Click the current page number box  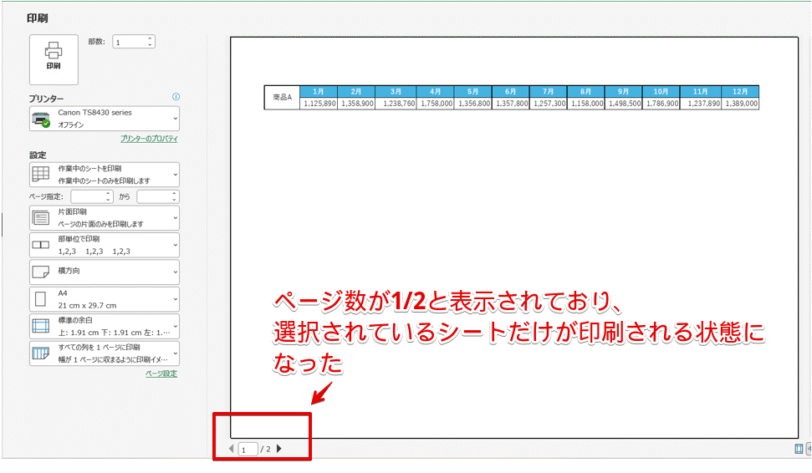click(x=248, y=449)
